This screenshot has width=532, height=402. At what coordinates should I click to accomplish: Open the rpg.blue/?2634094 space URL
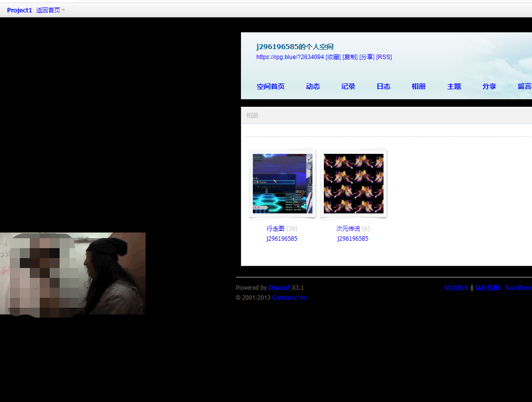[x=290, y=57]
